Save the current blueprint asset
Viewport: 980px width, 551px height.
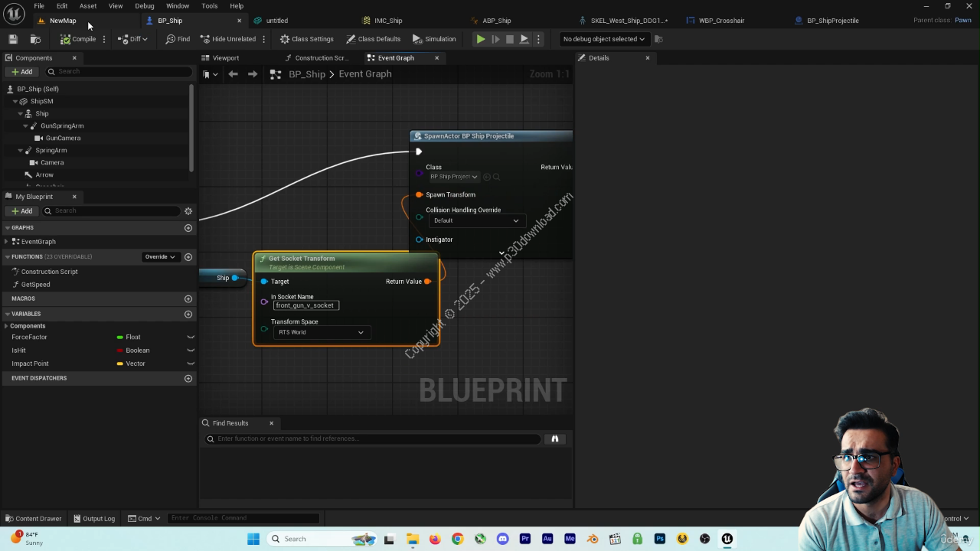click(13, 39)
